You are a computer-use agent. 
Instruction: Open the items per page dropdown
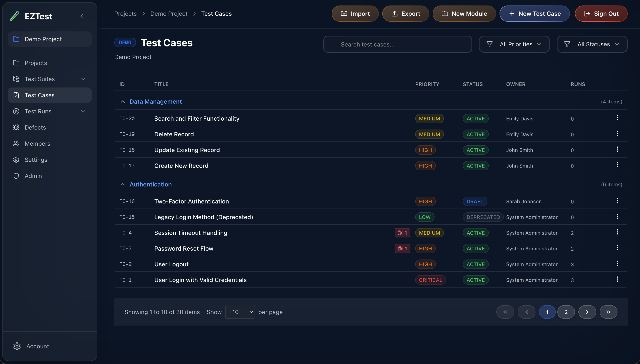click(x=240, y=312)
